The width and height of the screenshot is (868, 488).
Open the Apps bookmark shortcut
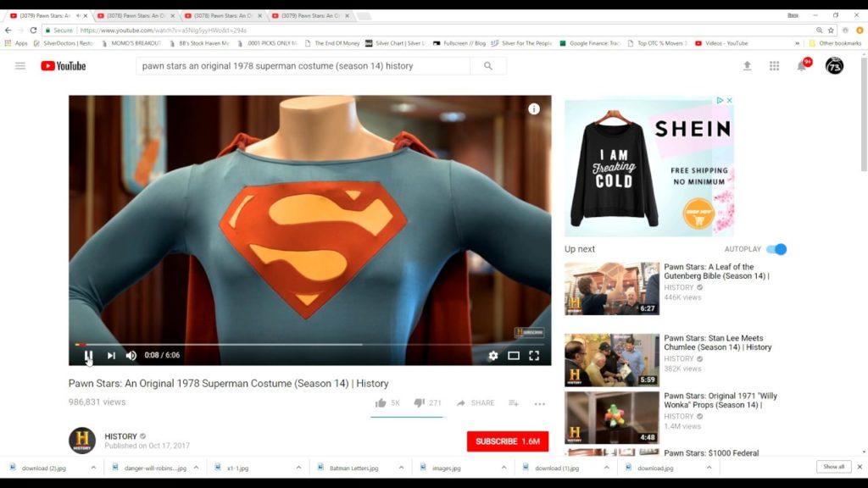pyautogui.click(x=16, y=43)
